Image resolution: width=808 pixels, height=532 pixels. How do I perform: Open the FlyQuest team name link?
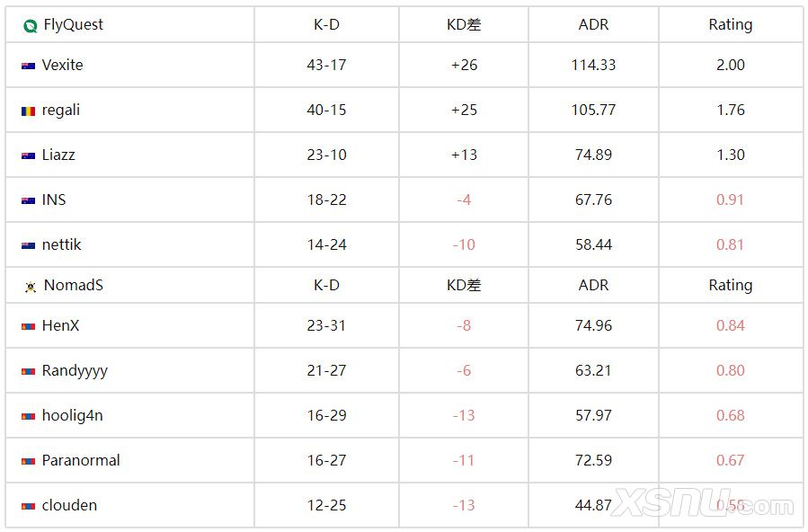(73, 24)
